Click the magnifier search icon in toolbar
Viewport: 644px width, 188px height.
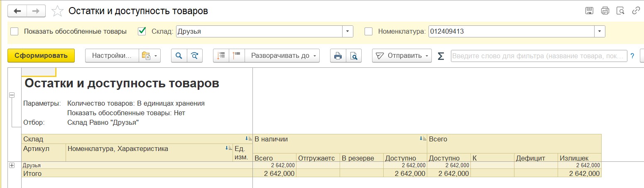179,56
